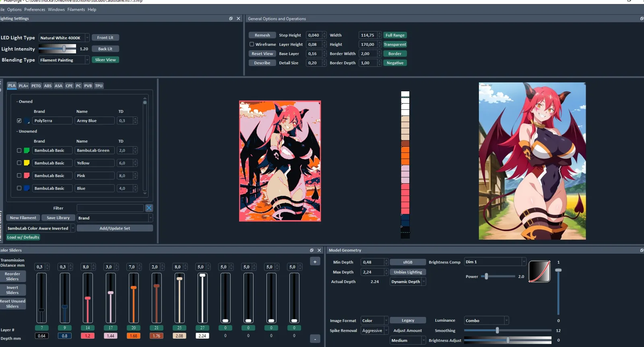Open the LED Light Type dropdown
The height and width of the screenshot is (347, 644).
64,38
